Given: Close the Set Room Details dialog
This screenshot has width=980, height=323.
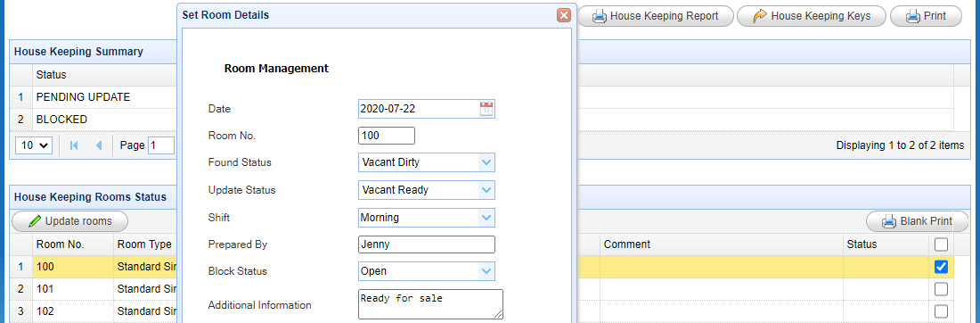Looking at the screenshot, I should pos(564,15).
